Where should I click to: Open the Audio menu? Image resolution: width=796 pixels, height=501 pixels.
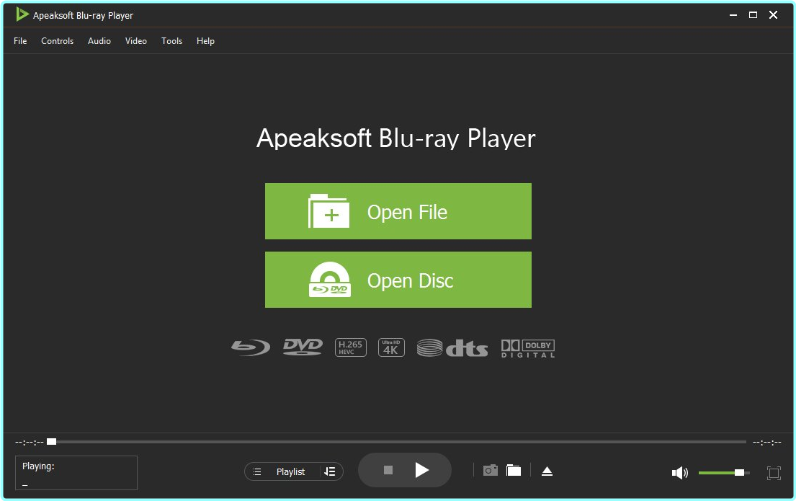99,41
